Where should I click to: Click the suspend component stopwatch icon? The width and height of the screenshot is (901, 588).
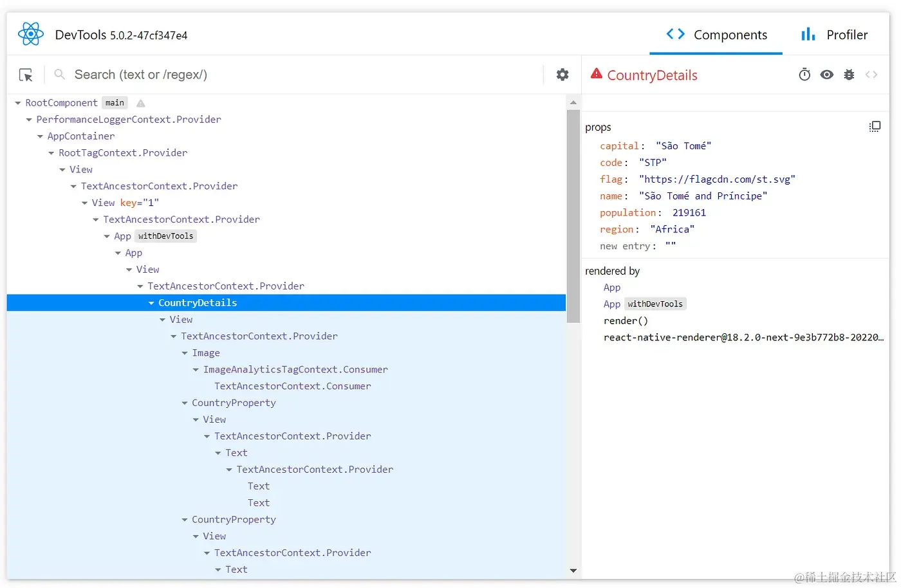pyautogui.click(x=804, y=75)
